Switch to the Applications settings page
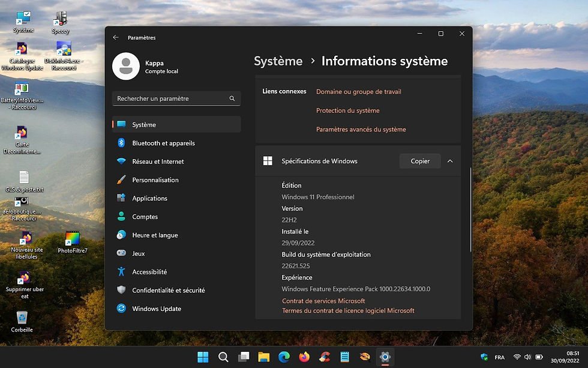 point(176,198)
